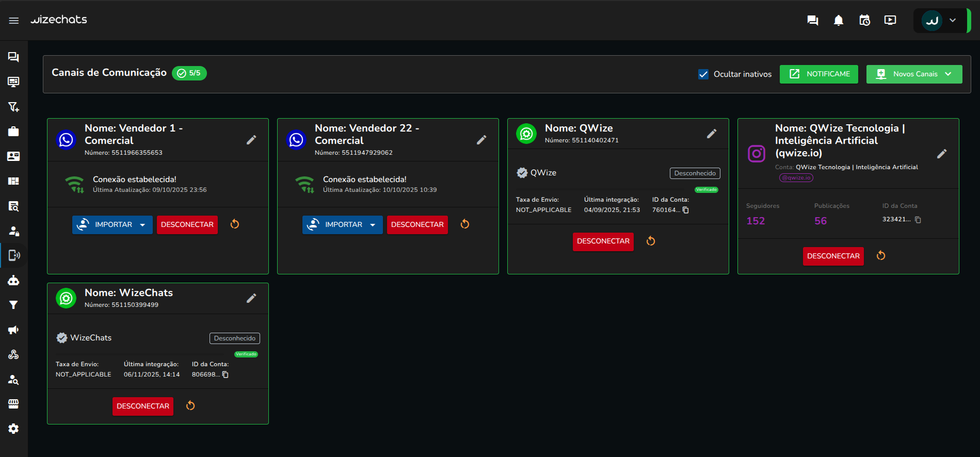This screenshot has height=457, width=980.
Task: Click the wizechats logo
Action: [x=58, y=20]
